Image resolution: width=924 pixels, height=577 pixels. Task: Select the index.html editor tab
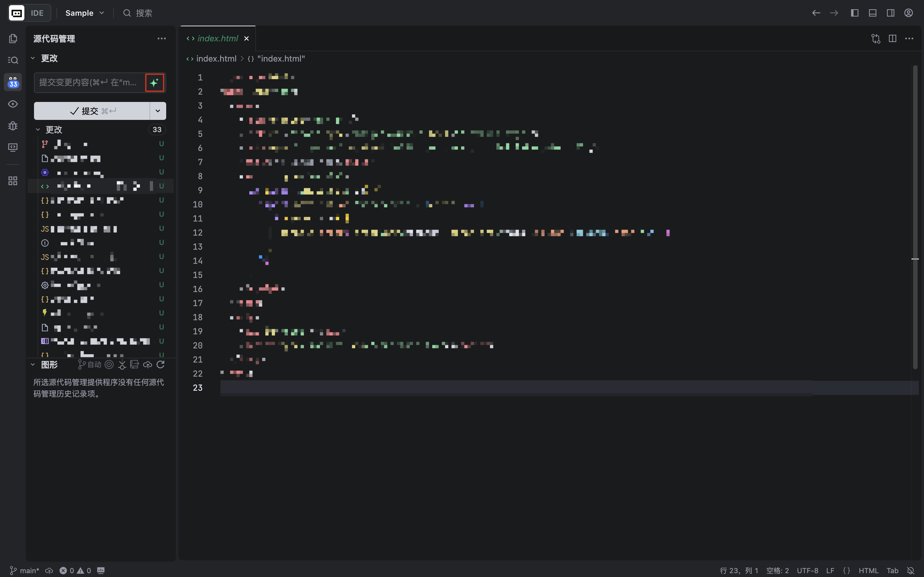[217, 38]
